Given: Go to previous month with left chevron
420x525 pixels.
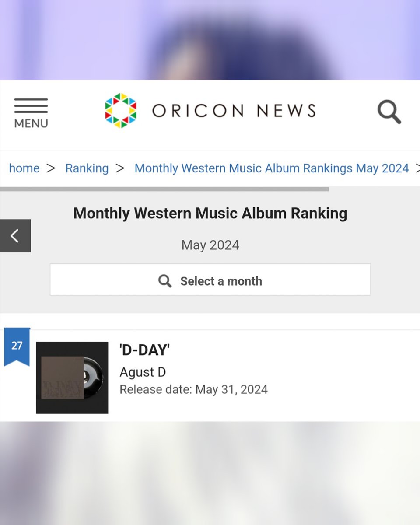Looking at the screenshot, I should pyautogui.click(x=15, y=236).
